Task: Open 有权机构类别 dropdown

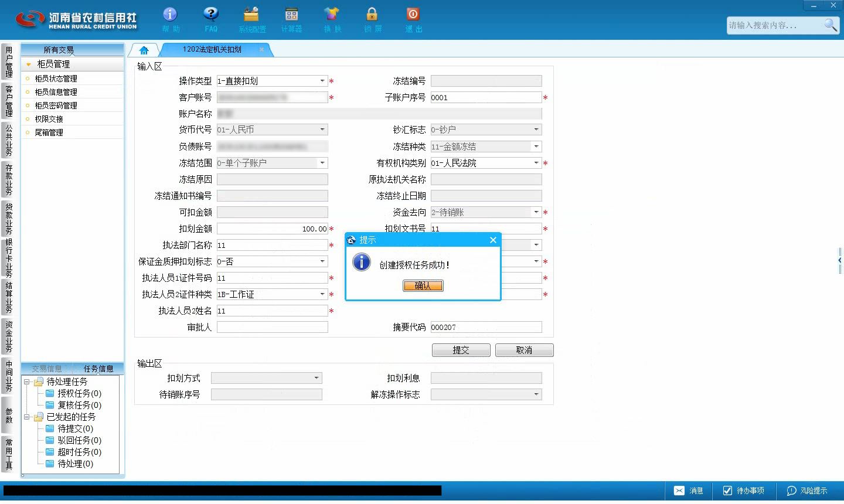Action: 536,163
